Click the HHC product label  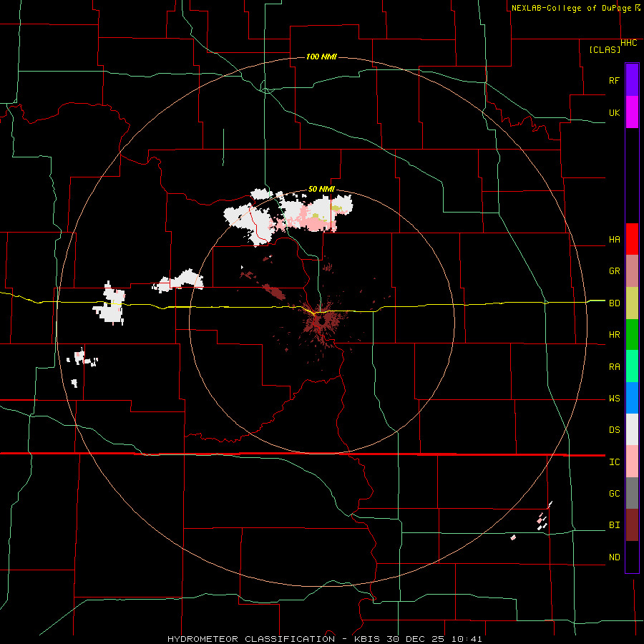click(629, 43)
